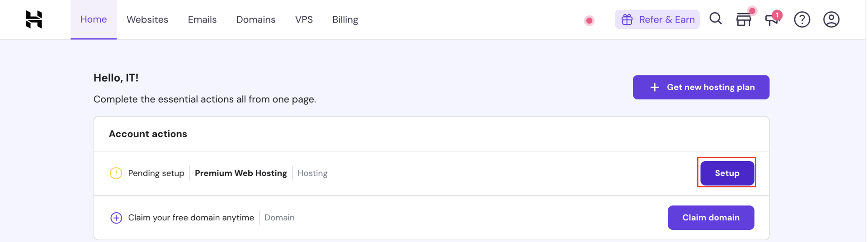Go to the Websites tab

[147, 19]
